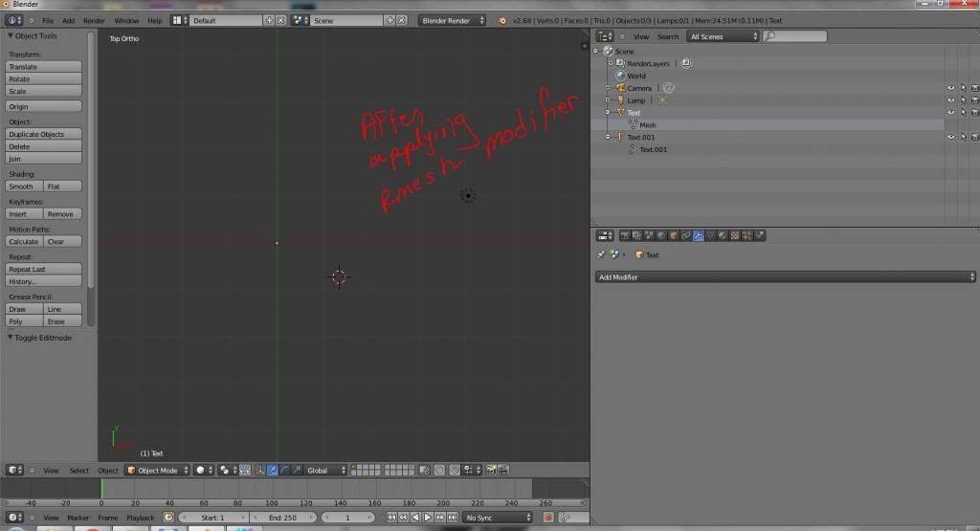The height and width of the screenshot is (531, 980).
Task: Click the Camera object icon in outliner
Action: [620, 88]
